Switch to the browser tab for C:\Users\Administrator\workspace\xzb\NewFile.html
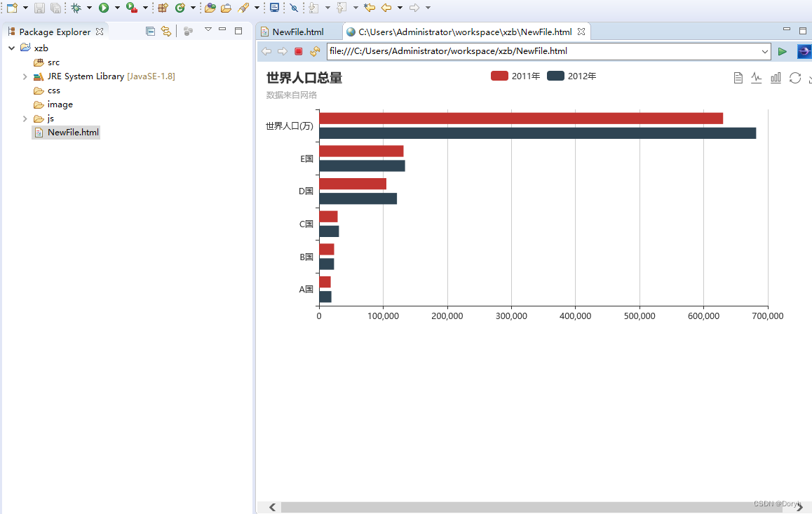The height and width of the screenshot is (514, 812). tap(465, 32)
